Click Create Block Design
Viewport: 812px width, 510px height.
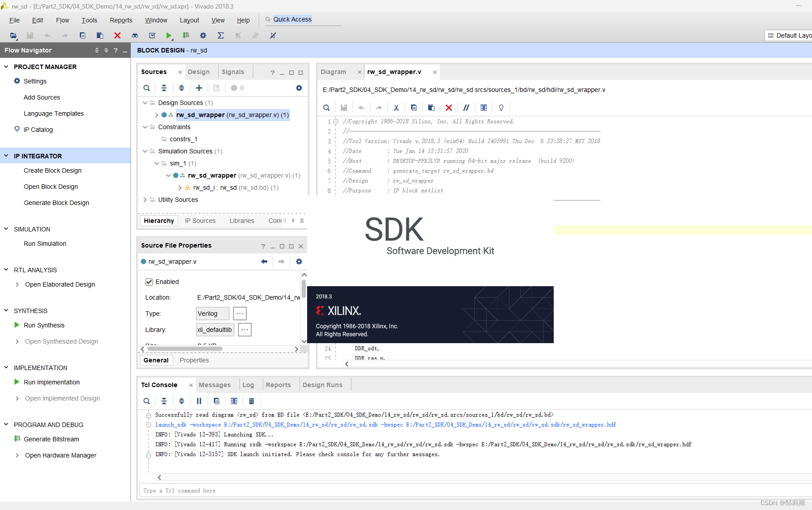point(52,170)
